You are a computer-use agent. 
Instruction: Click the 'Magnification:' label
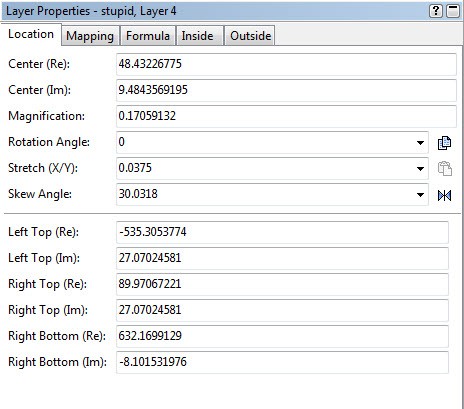47,116
